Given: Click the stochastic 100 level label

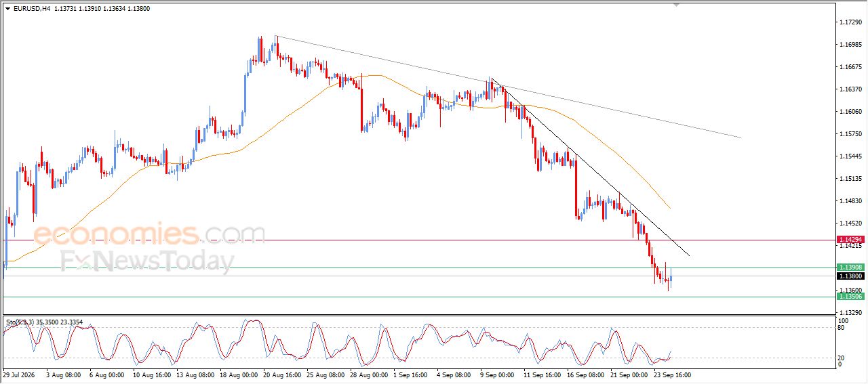Looking at the screenshot, I should point(844,321).
